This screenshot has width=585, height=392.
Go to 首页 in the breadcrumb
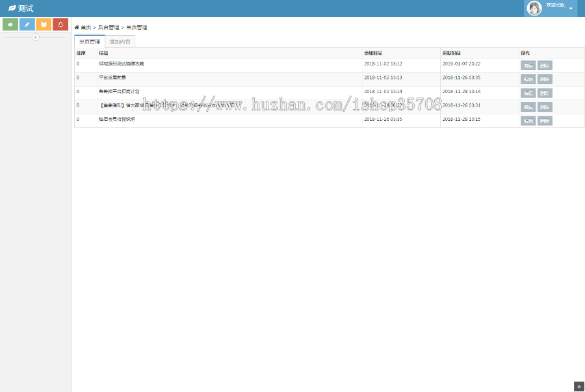[x=86, y=27]
